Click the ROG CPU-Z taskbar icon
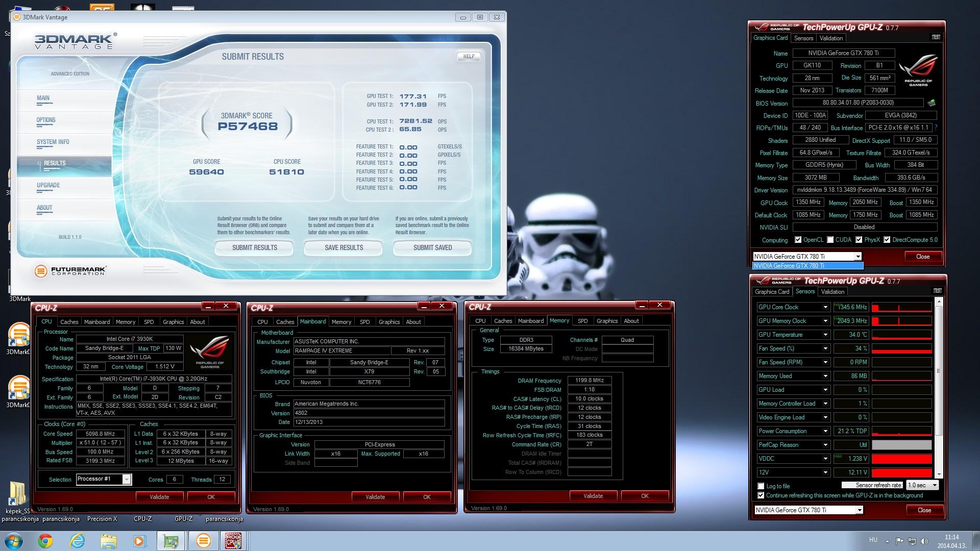This screenshot has height=551, width=980. (x=233, y=541)
